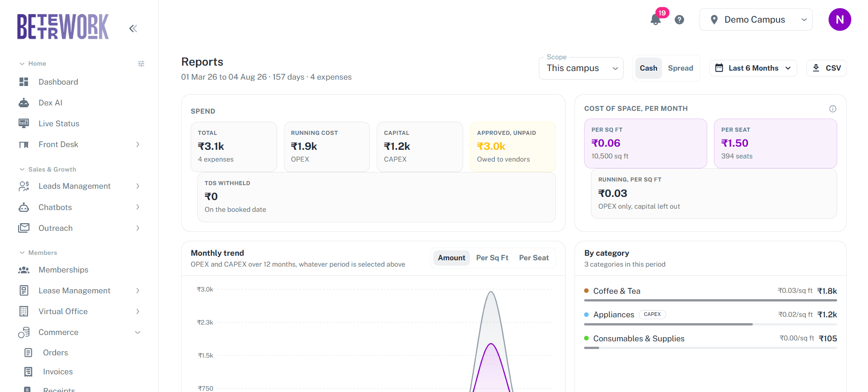Collapse the Home section header
The width and height of the screenshot is (868, 392).
click(x=33, y=64)
